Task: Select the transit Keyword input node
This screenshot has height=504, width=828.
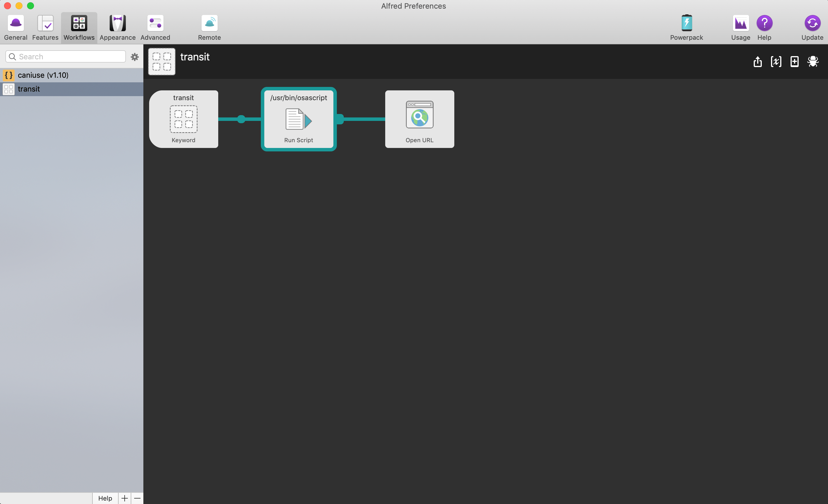Action: [x=183, y=119]
